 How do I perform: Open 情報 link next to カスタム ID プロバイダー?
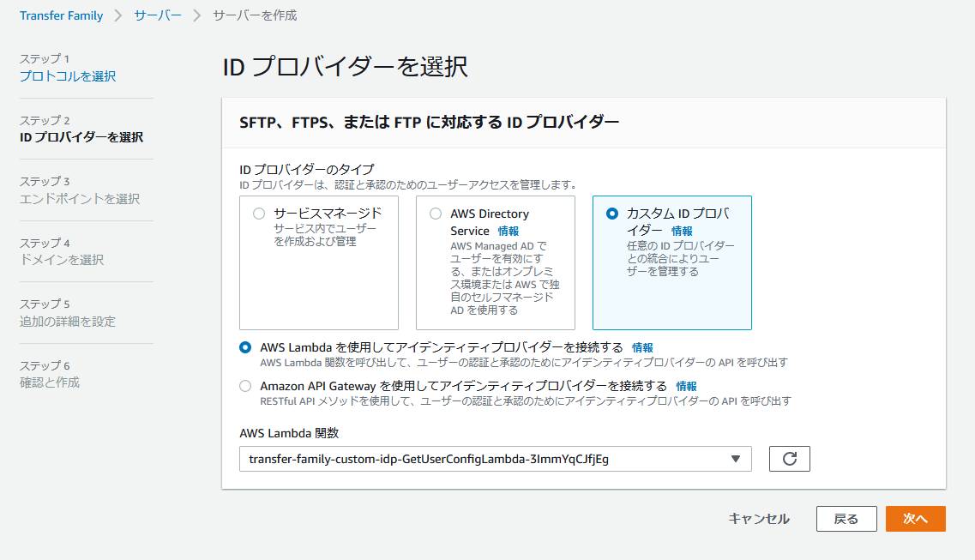coord(682,231)
